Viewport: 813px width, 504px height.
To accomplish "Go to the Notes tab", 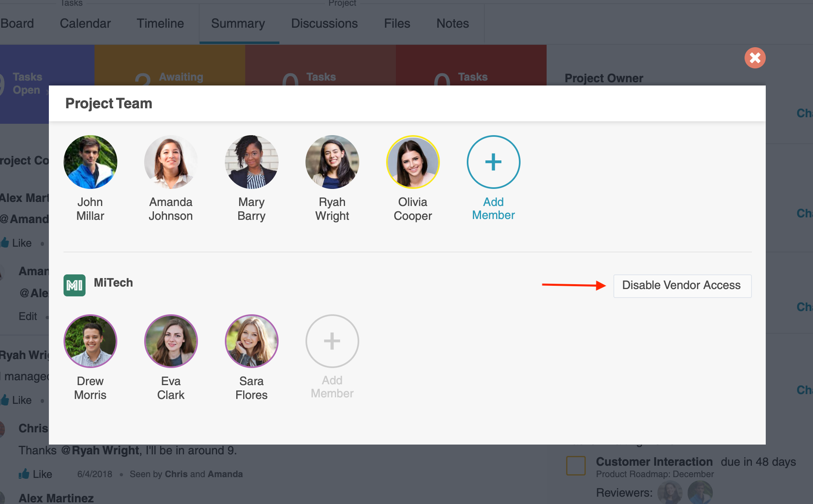I will click(x=453, y=24).
